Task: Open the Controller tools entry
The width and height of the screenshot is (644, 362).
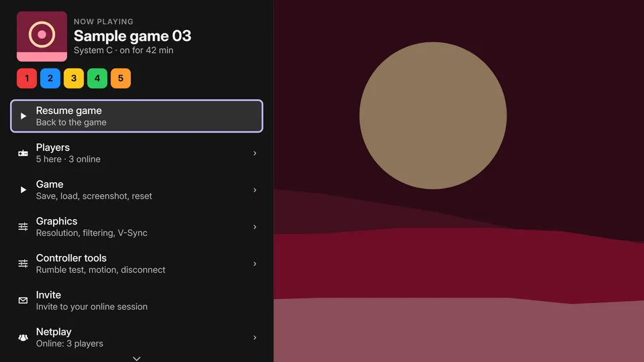Action: click(x=137, y=263)
